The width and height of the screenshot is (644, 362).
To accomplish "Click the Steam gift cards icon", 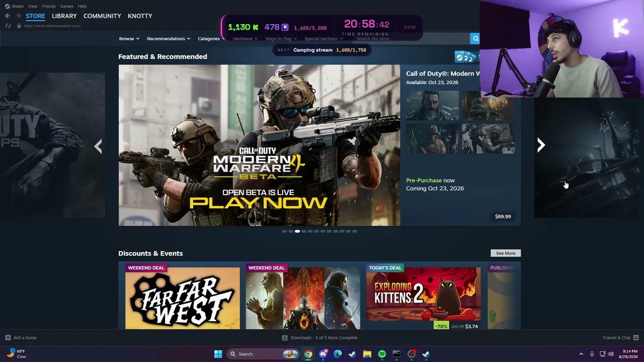I will pyautogui.click(x=466, y=57).
